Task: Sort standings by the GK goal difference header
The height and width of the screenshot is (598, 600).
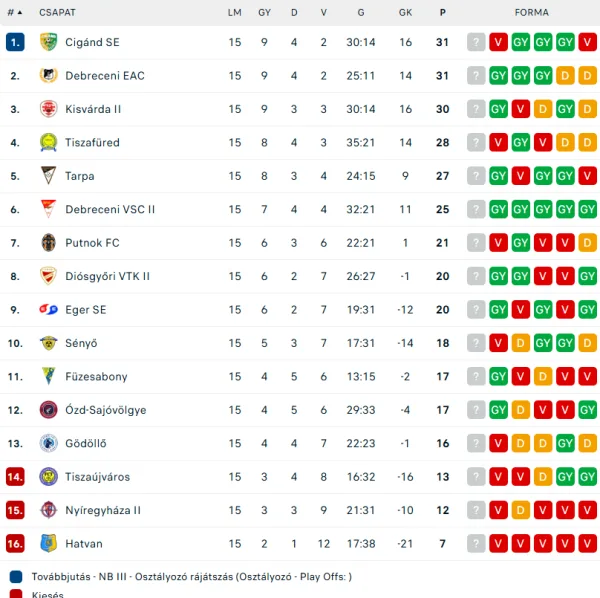Action: [x=405, y=12]
